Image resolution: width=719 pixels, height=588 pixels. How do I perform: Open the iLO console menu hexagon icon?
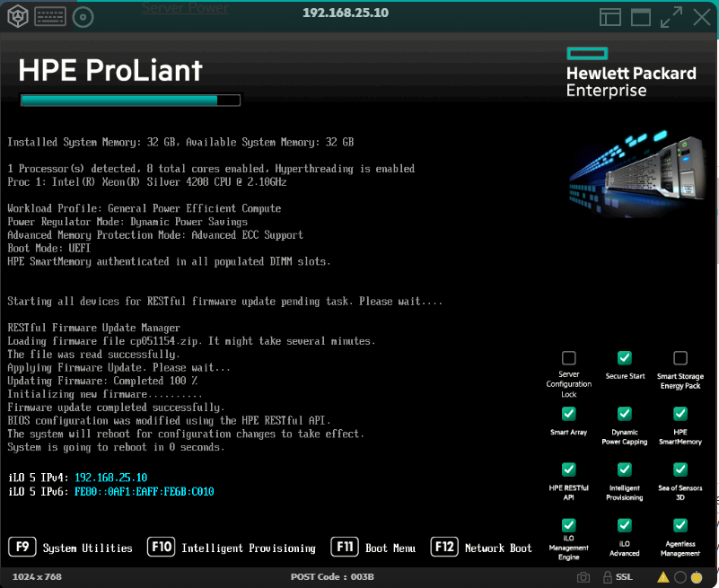pos(18,17)
